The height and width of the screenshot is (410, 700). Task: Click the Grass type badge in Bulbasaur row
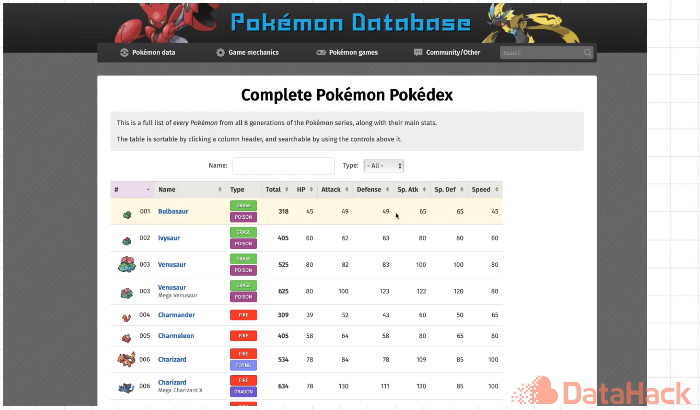pos(243,205)
